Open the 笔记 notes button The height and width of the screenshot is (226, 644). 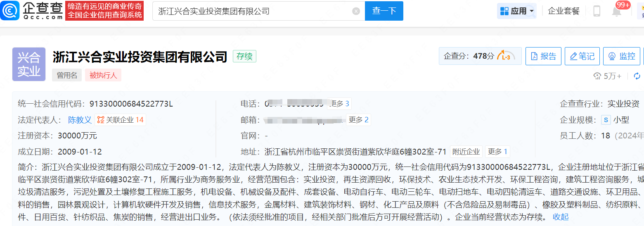(x=582, y=56)
